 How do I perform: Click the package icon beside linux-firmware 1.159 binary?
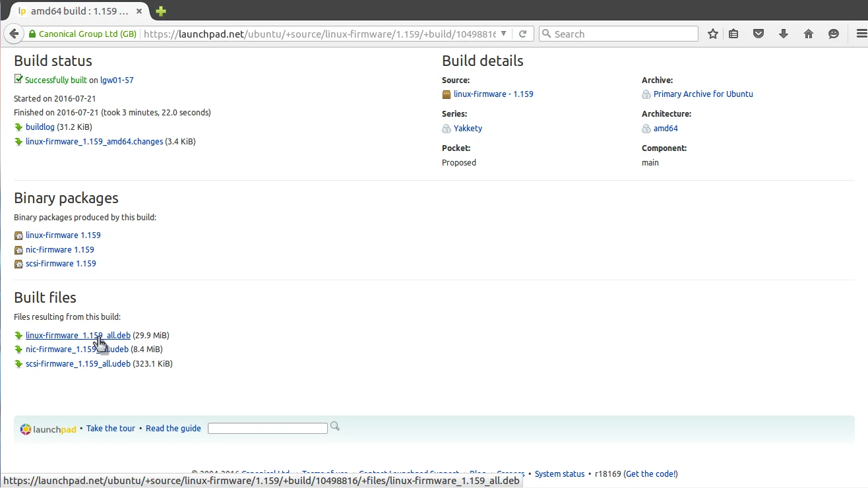coord(18,235)
